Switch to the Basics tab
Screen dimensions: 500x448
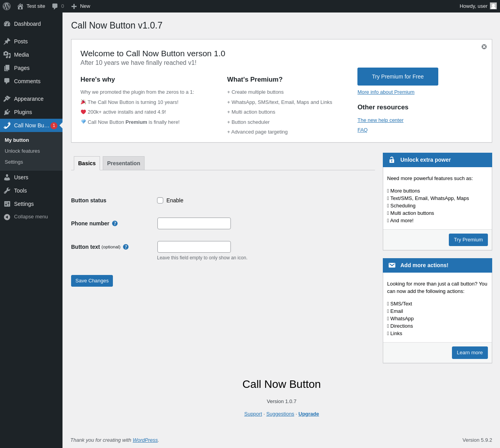87,163
